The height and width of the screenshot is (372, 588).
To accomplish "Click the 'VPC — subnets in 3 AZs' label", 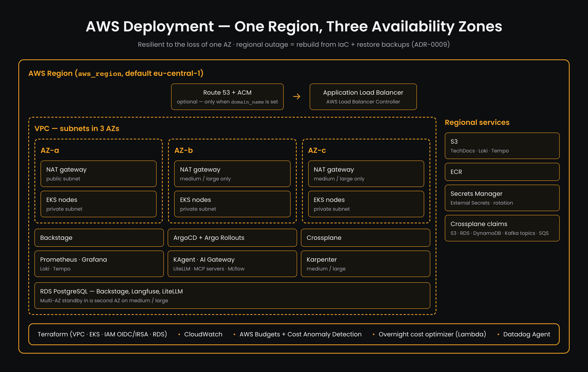I will pyautogui.click(x=77, y=129).
